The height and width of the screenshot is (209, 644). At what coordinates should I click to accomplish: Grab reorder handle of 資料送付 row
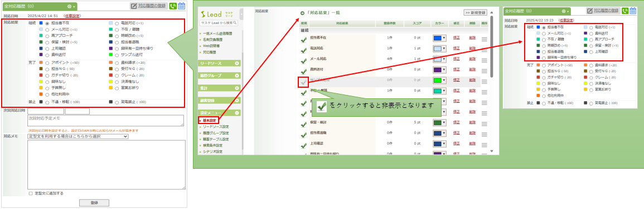(x=484, y=71)
